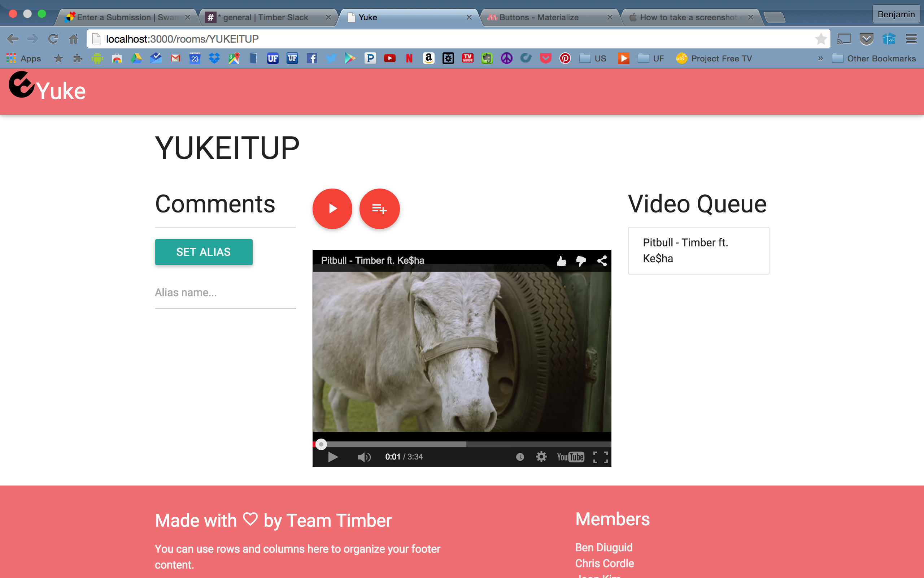Click the Cast extension icon
This screenshot has width=924, height=578.
(844, 39)
